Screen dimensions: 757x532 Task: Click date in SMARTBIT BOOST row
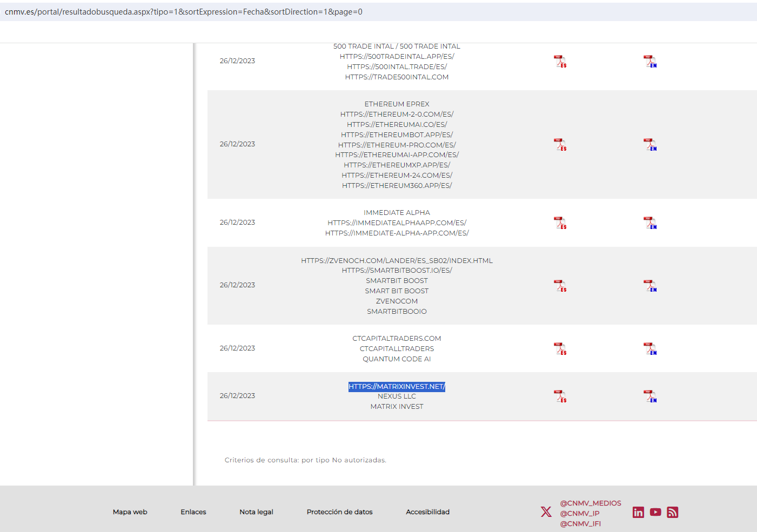(237, 285)
